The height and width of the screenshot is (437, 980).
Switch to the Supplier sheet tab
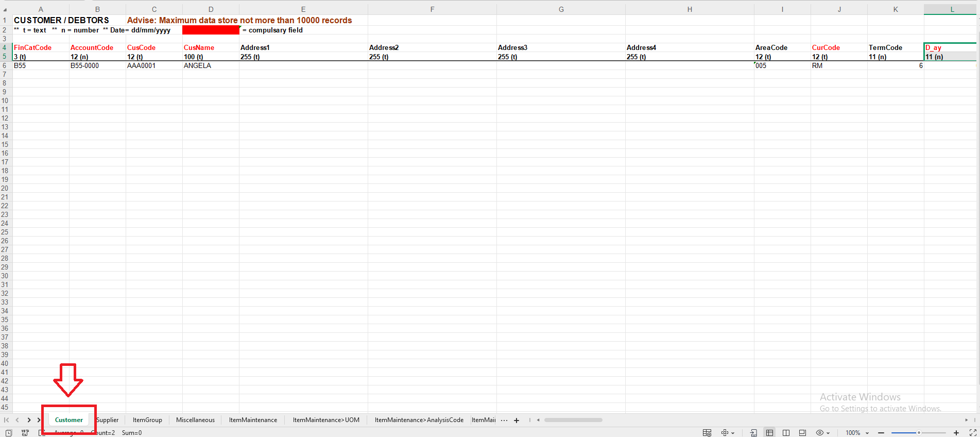[x=108, y=420]
